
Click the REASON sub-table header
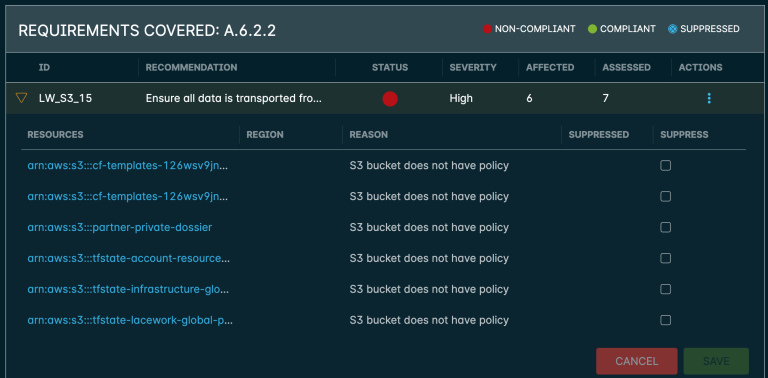point(369,135)
